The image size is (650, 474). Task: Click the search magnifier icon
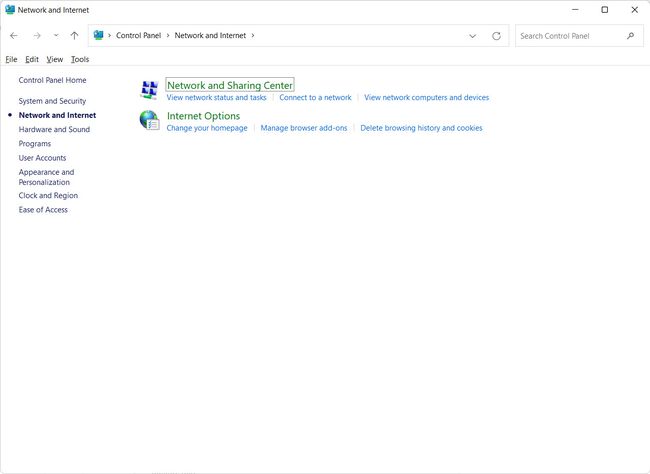point(630,35)
